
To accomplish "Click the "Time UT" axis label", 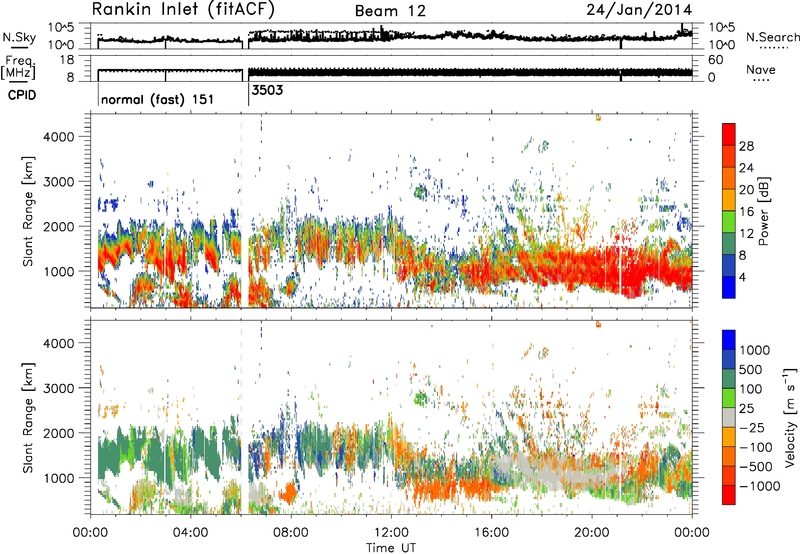I will (391, 548).
